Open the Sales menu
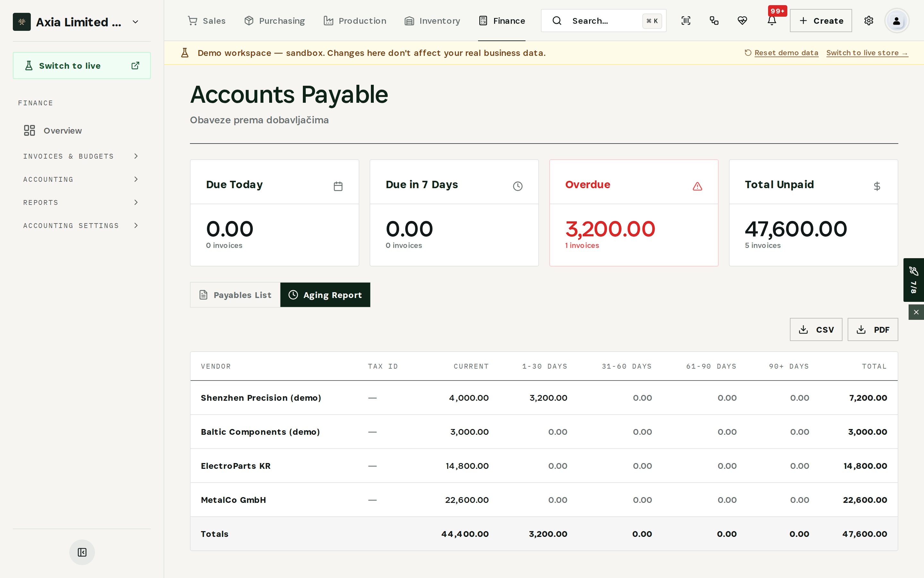 click(x=207, y=21)
